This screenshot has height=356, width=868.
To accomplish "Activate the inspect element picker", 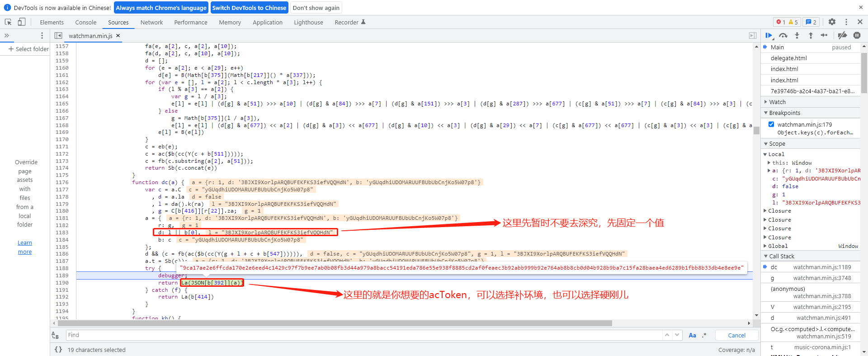I will click(x=8, y=22).
